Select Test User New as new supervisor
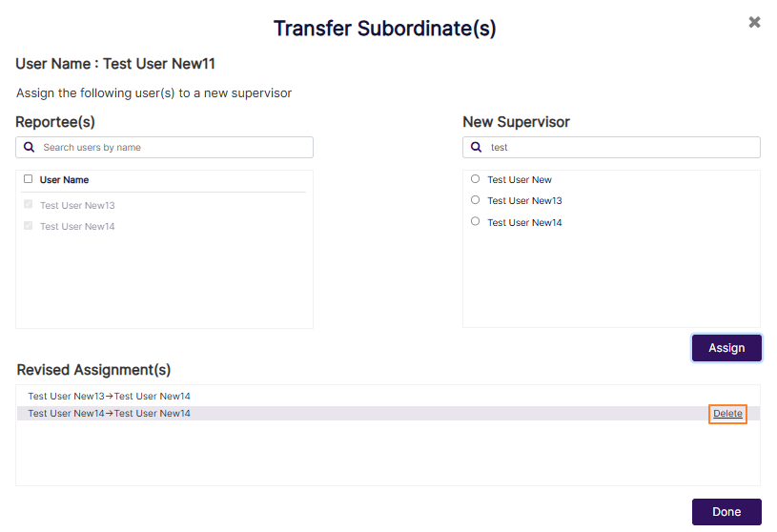 476,178
